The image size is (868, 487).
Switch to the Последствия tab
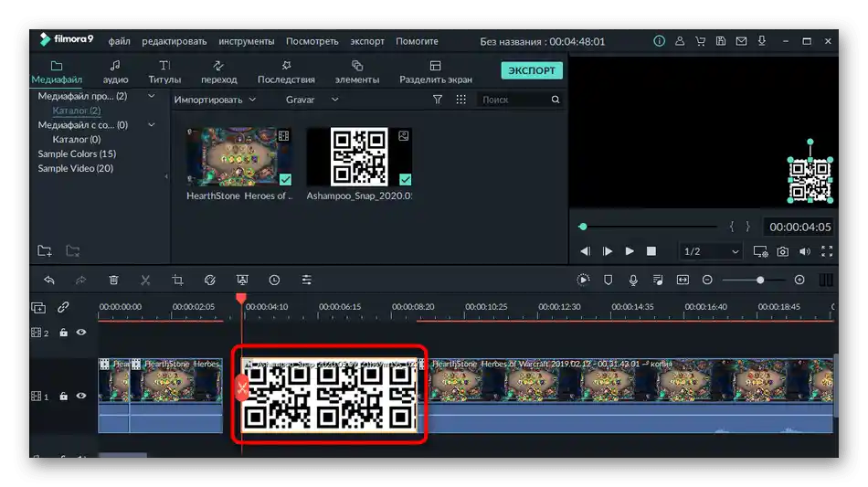coord(286,72)
